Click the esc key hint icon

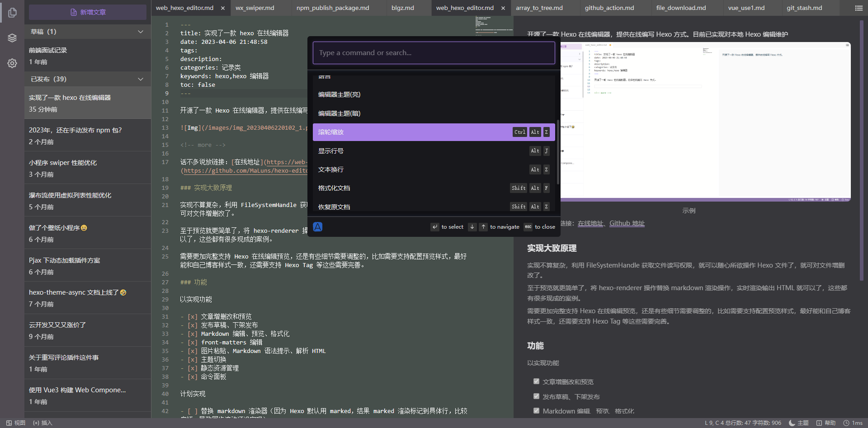pyautogui.click(x=528, y=227)
